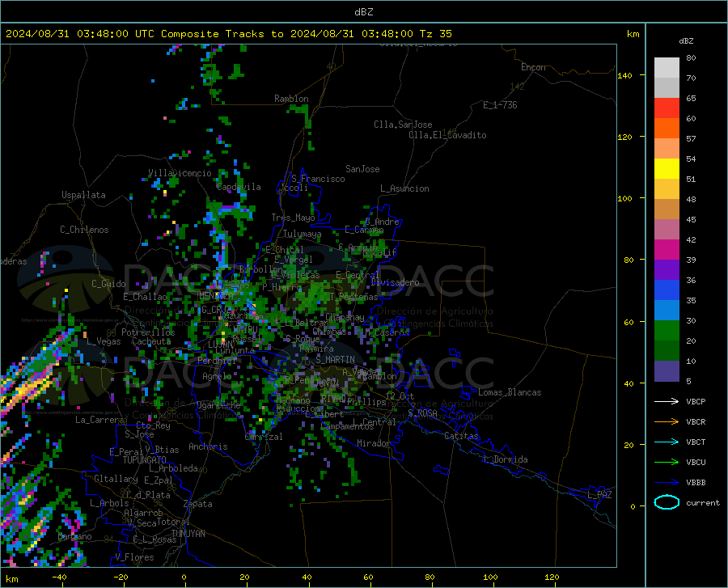Click the 'Tz 35' header text

435,34
